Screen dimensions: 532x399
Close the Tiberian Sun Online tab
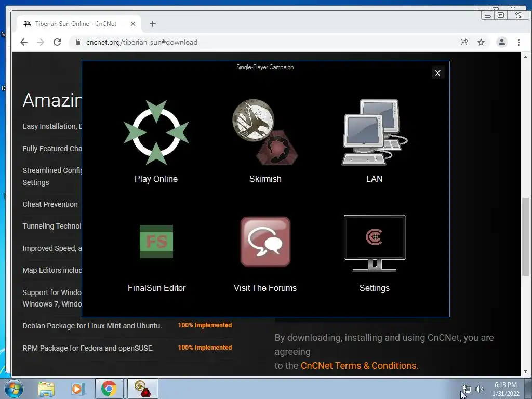pos(133,24)
